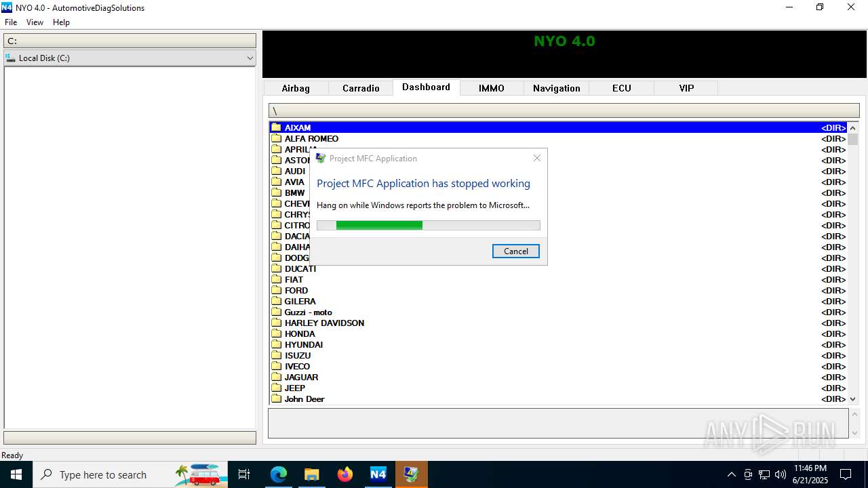The image size is (868, 488).
Task: Open the Windows Start menu
Action: point(16,474)
